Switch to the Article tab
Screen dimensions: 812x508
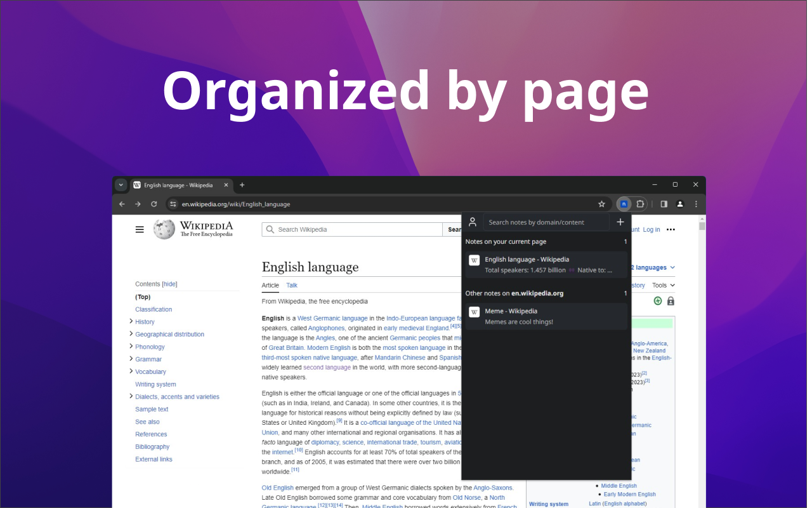270,286
